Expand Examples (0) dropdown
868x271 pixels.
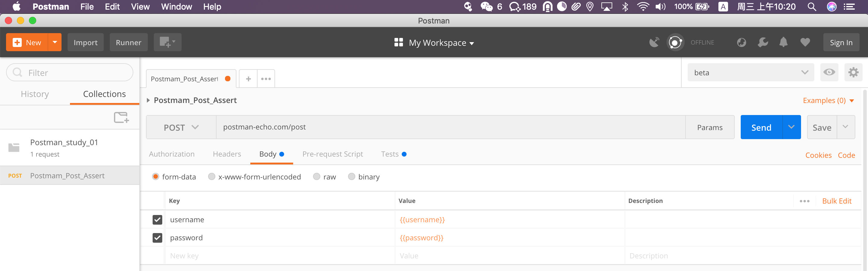(x=828, y=101)
